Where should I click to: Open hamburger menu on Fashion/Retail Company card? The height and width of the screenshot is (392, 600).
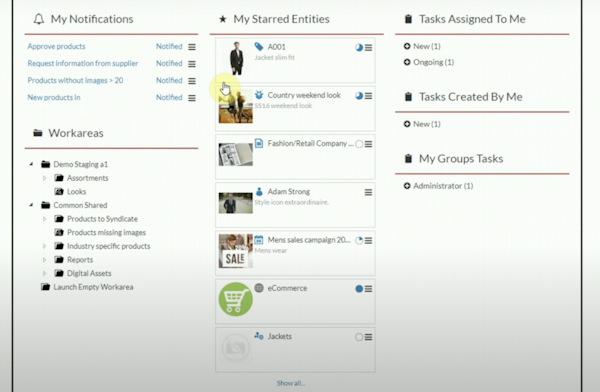coord(368,144)
